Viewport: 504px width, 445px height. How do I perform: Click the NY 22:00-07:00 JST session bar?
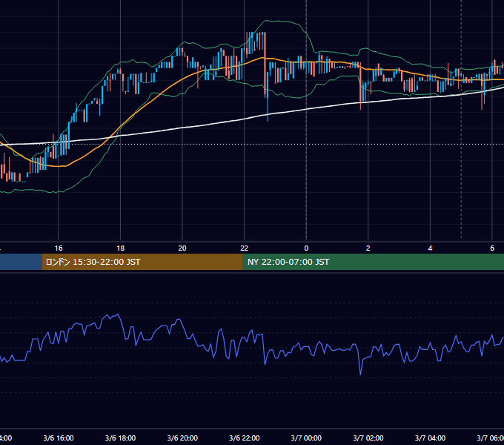(x=373, y=262)
